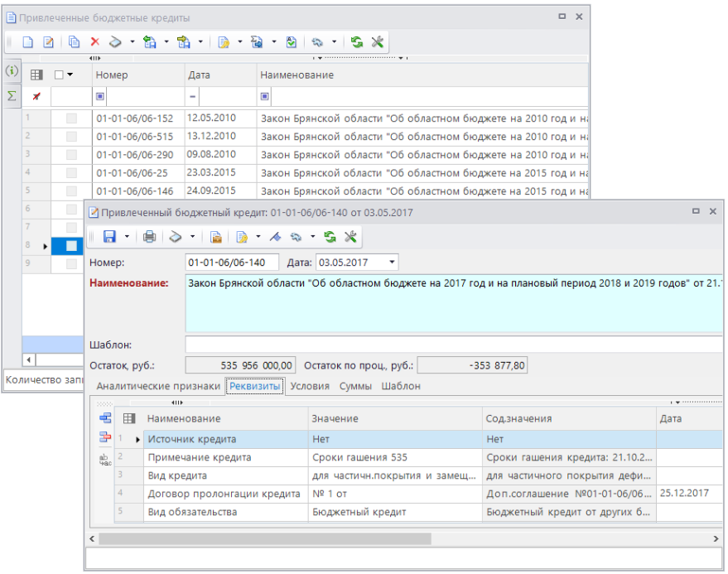Screen dimensions: 728x574
Task: Click the red X delete icon
Action: click(95, 41)
